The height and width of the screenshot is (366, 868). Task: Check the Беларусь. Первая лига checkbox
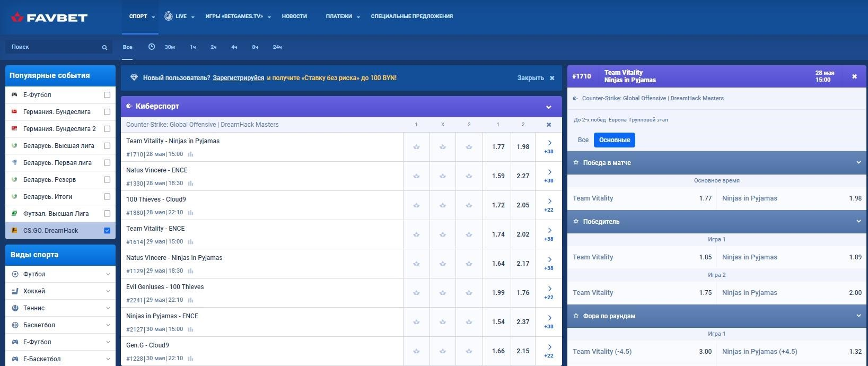[x=107, y=163]
